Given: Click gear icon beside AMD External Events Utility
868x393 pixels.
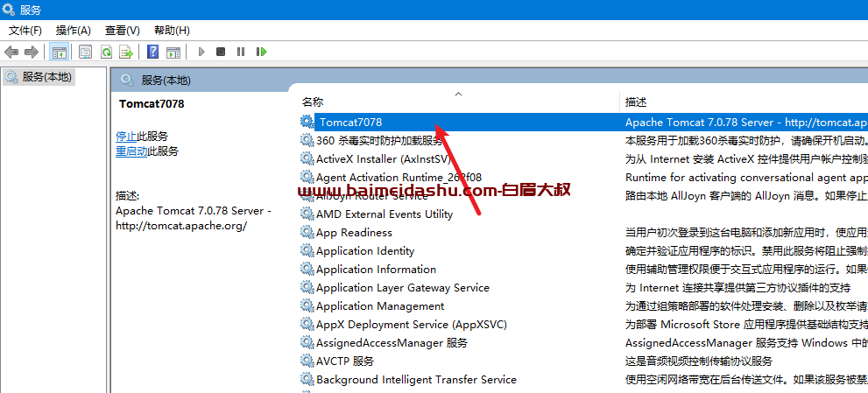Looking at the screenshot, I should pos(307,214).
